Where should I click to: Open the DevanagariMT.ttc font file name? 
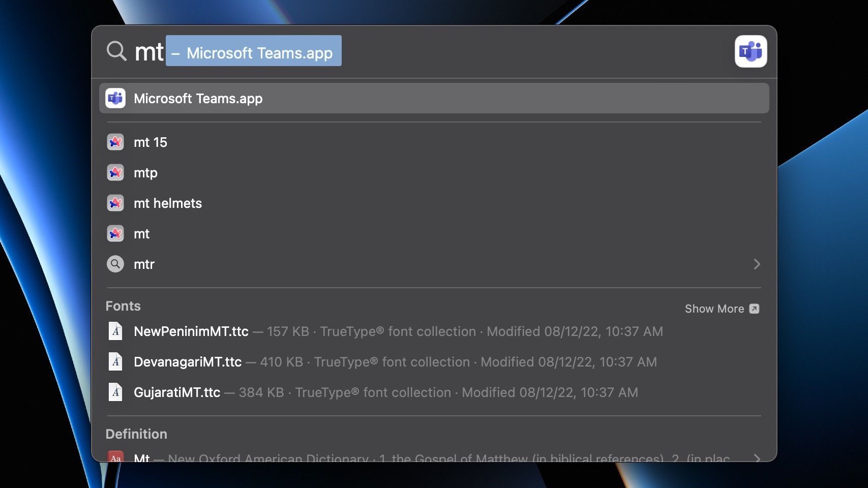(x=187, y=362)
